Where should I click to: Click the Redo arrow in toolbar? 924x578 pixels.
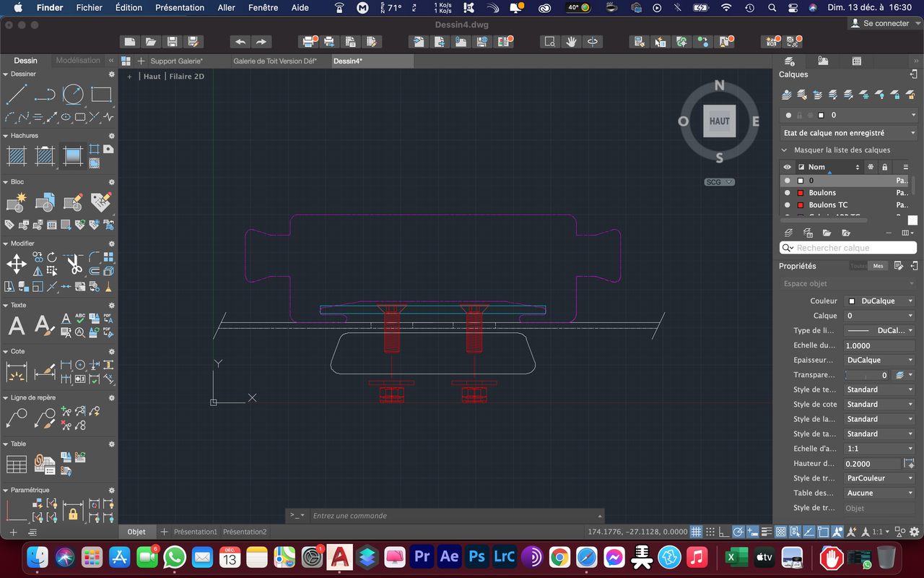261,42
